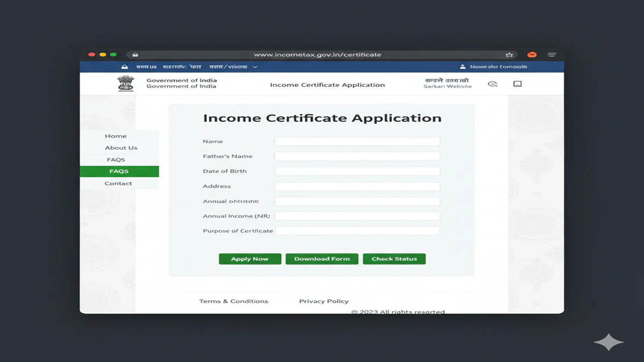This screenshot has width=644, height=362.
Task: Click the user account icon in the blue bar
Action: 463,67
